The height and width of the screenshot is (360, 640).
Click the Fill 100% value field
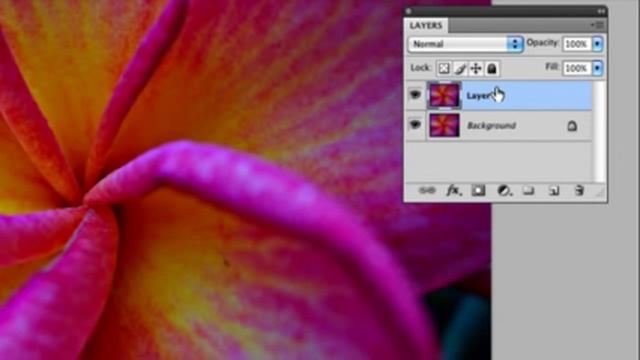(x=577, y=68)
